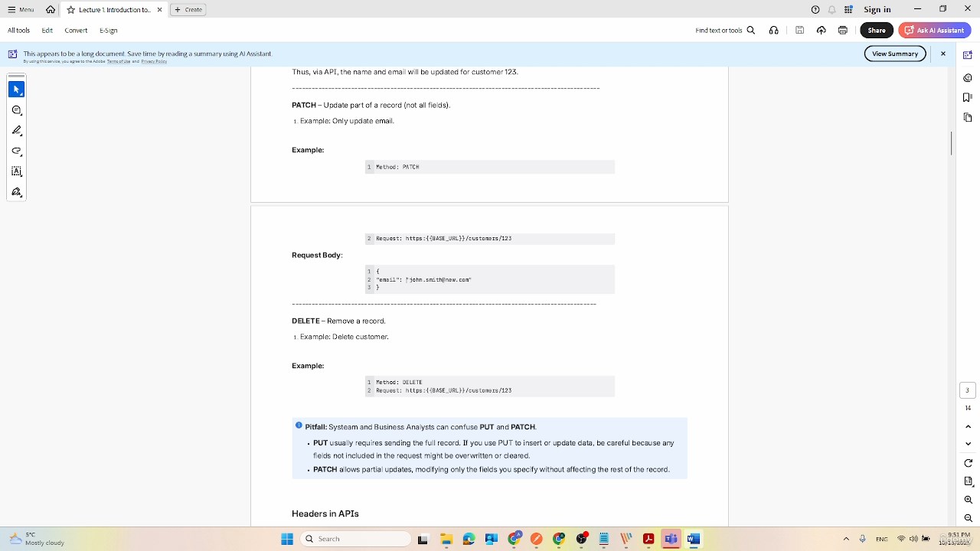980x551 pixels.
Task: Share the document
Action: (x=877, y=31)
